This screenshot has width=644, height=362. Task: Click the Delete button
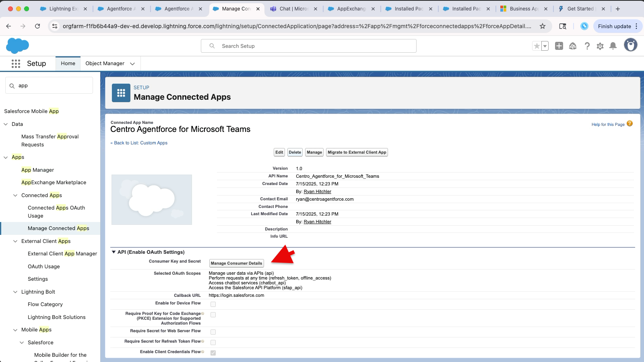pyautogui.click(x=295, y=152)
